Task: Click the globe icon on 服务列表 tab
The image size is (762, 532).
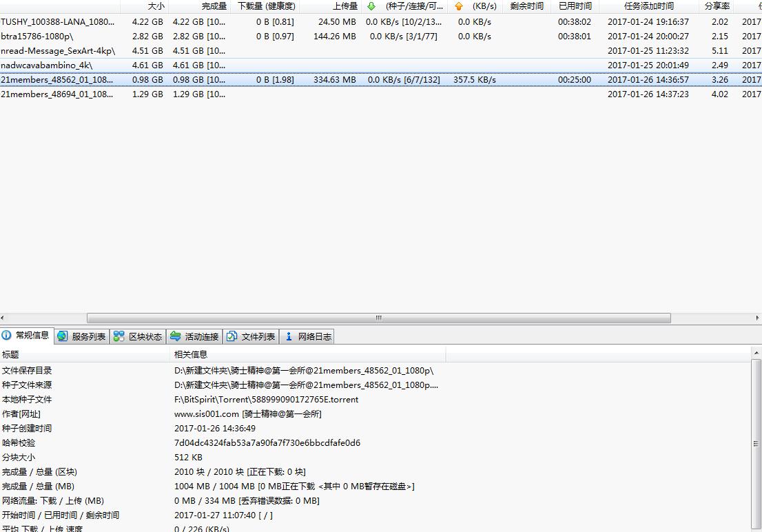Action: coord(63,336)
